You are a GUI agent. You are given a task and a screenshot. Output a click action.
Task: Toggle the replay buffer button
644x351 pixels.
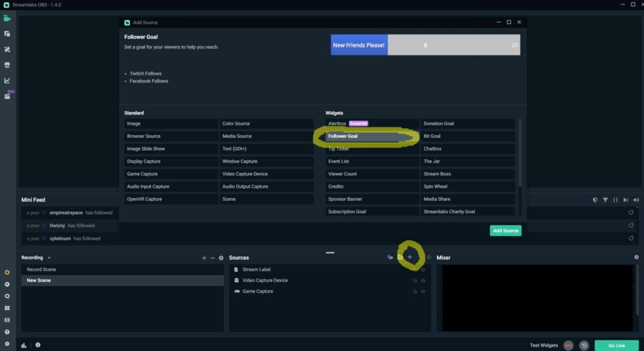584,346
